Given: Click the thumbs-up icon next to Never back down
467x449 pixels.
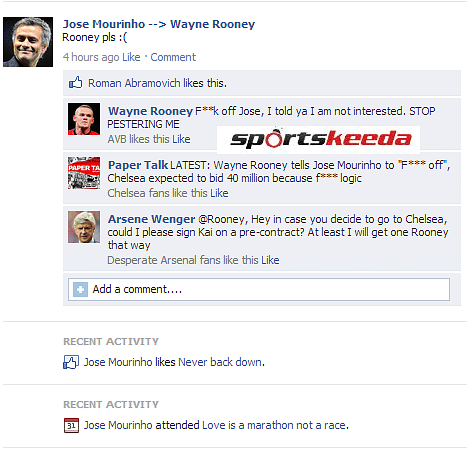Looking at the screenshot, I should [x=71, y=362].
